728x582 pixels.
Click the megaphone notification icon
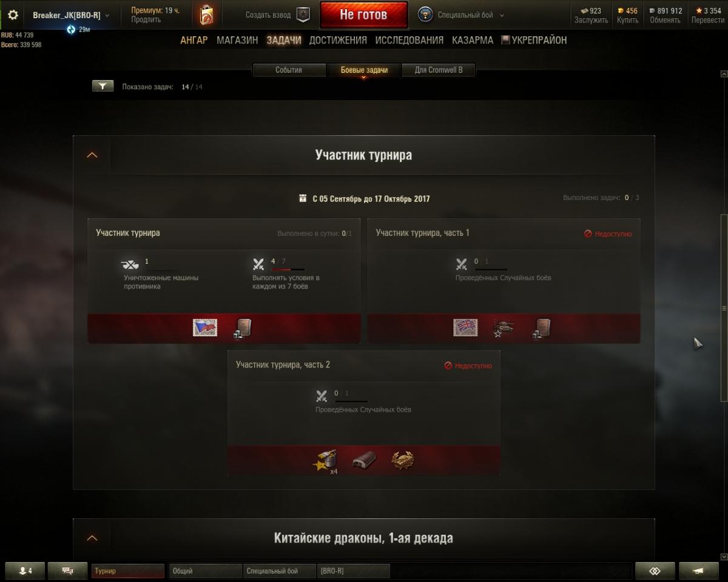(699, 571)
